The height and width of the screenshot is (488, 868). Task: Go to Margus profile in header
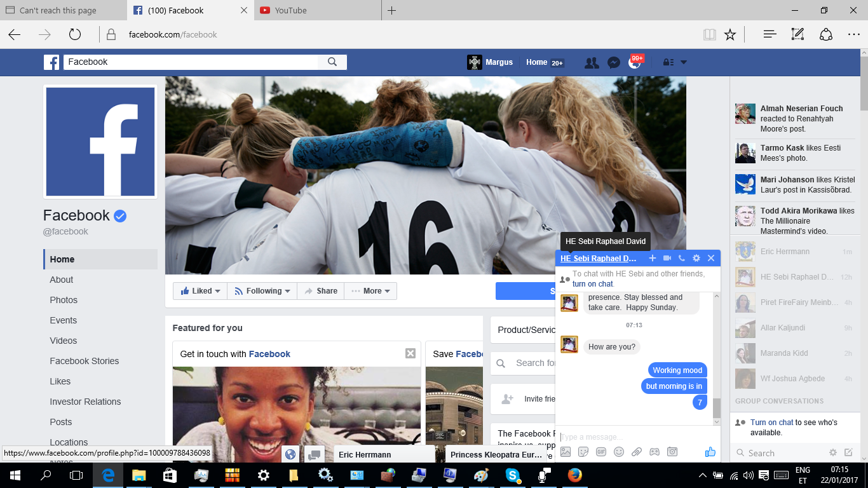coord(490,62)
